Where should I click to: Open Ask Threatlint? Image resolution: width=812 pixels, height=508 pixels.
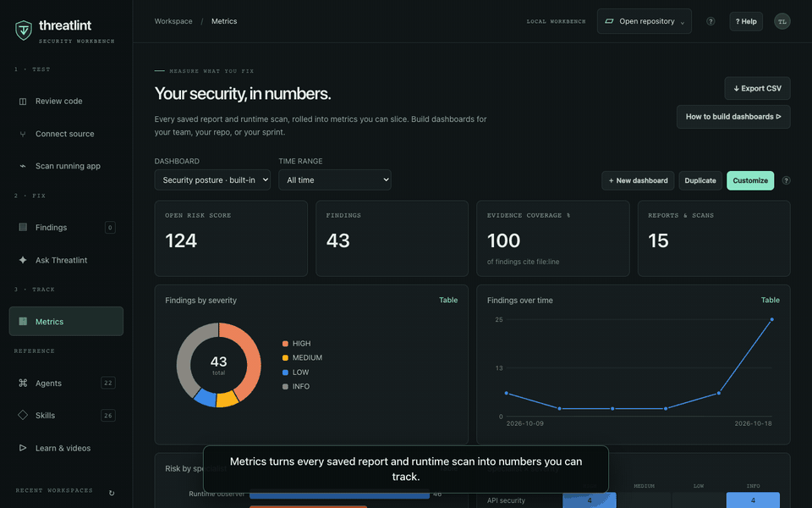(66, 260)
